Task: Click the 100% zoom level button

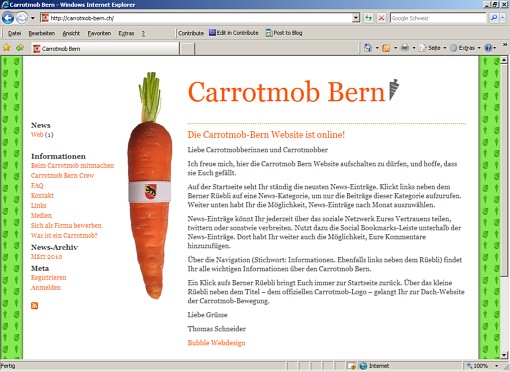Action: (x=478, y=366)
